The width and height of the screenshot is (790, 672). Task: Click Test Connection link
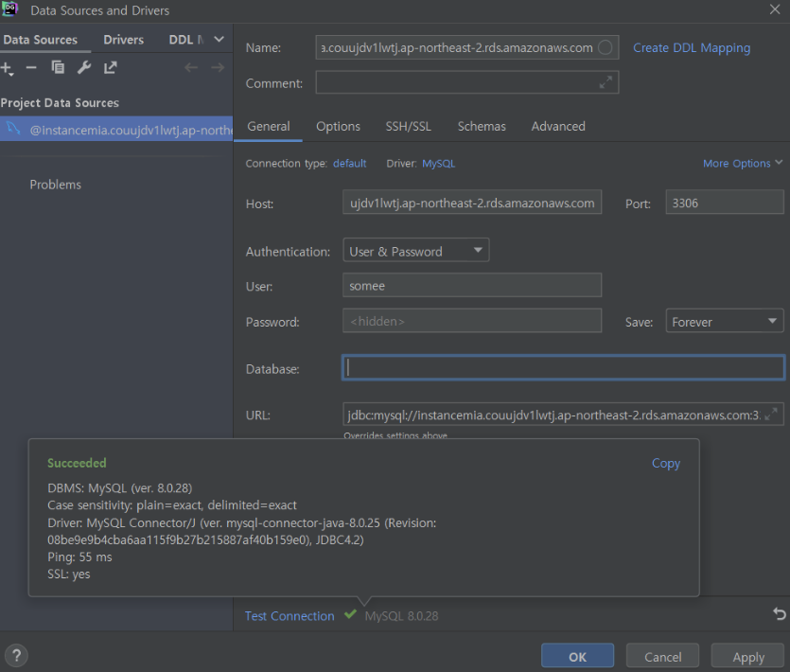290,615
